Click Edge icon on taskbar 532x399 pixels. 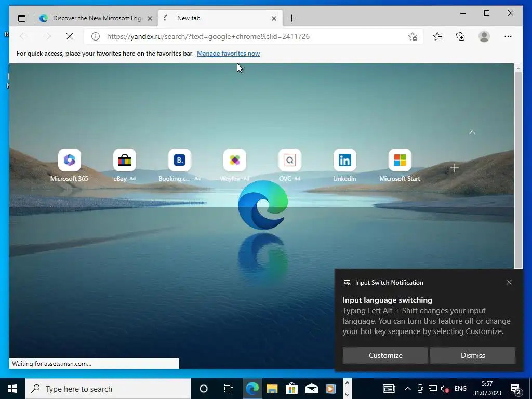pyautogui.click(x=252, y=389)
